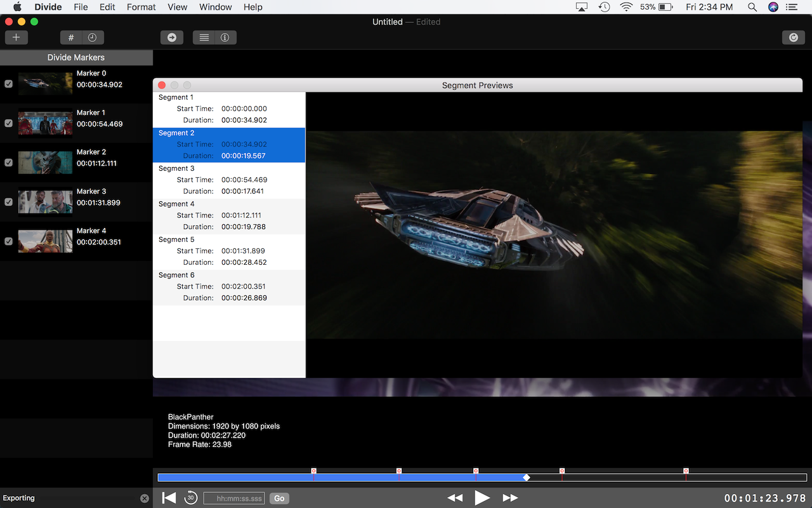The height and width of the screenshot is (508, 812).
Task: Open the Help menu
Action: [252, 7]
